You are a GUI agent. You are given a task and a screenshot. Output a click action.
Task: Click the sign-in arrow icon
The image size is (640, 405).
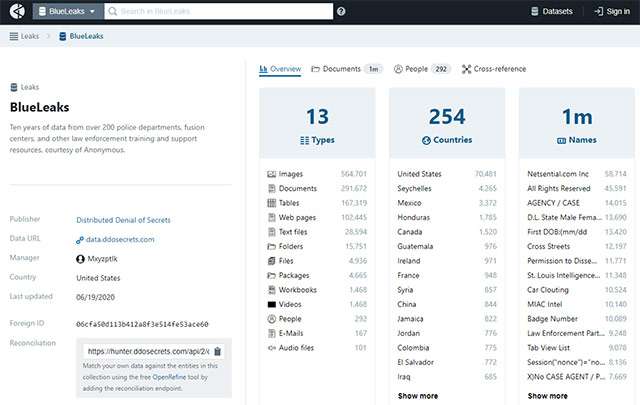tap(598, 11)
